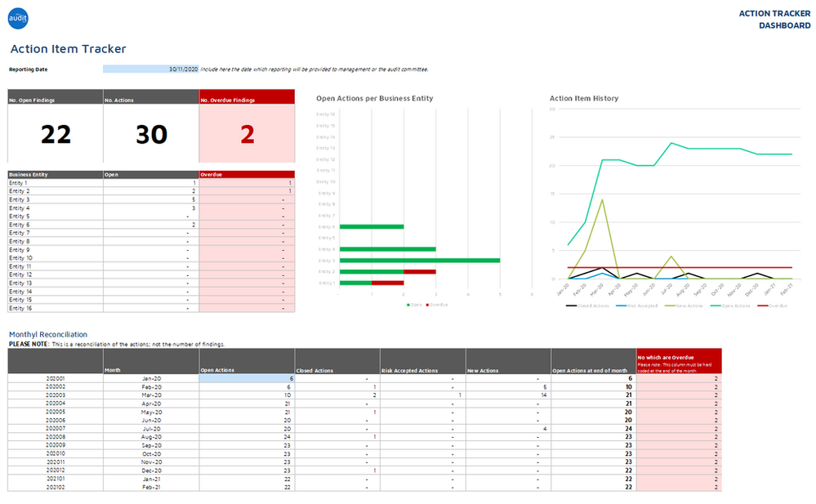Click the blue audit logo icon
816x504 pixels.
tap(18, 19)
